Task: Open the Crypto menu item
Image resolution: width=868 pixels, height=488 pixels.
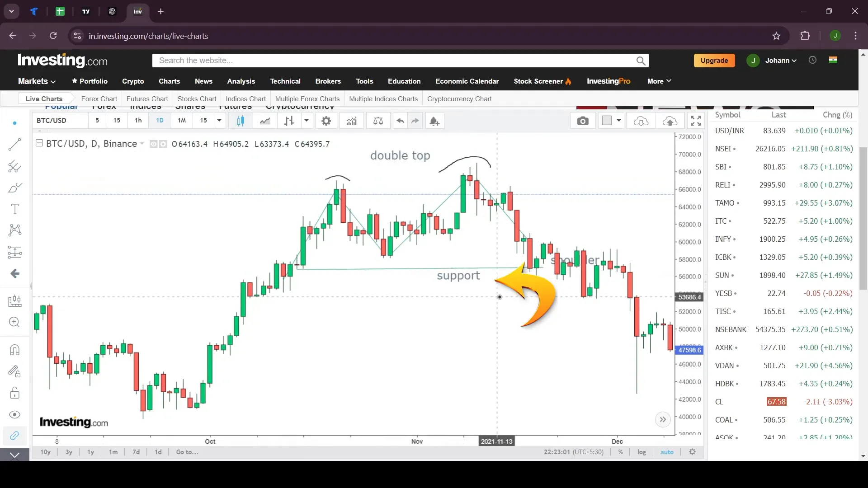Action: [x=133, y=81]
